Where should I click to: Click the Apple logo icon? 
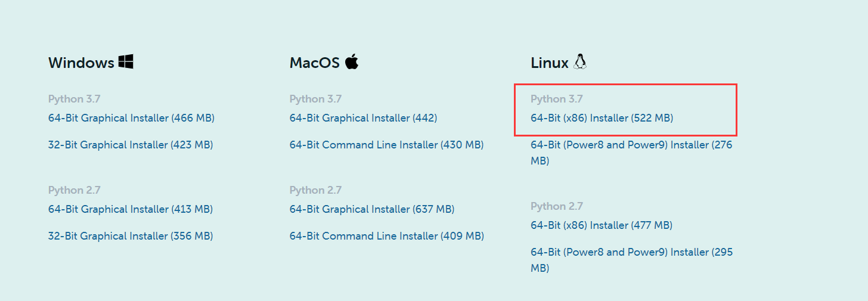(x=352, y=61)
